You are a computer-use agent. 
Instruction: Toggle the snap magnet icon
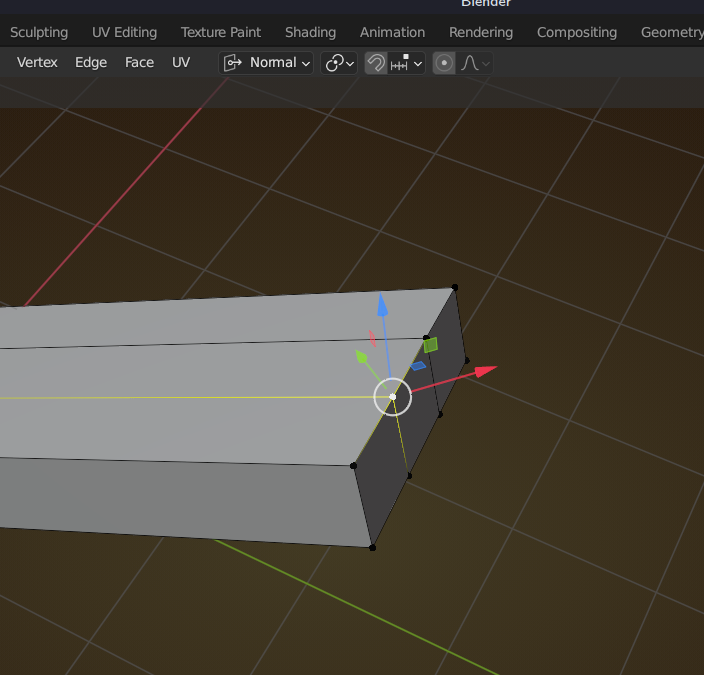(x=376, y=63)
